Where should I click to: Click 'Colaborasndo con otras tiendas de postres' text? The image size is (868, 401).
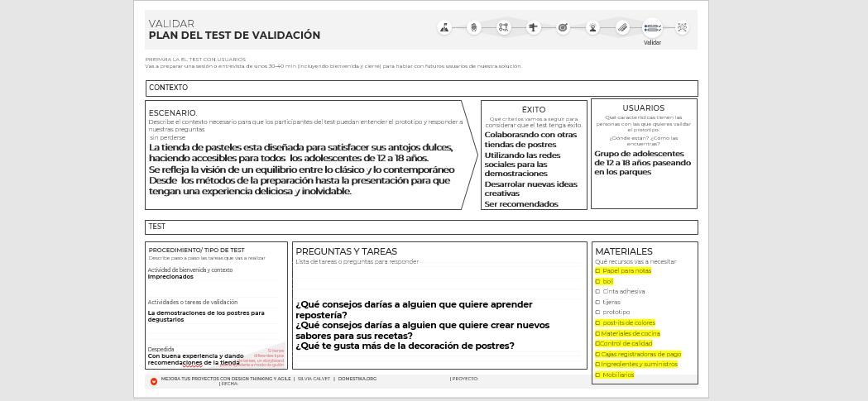[x=530, y=140]
